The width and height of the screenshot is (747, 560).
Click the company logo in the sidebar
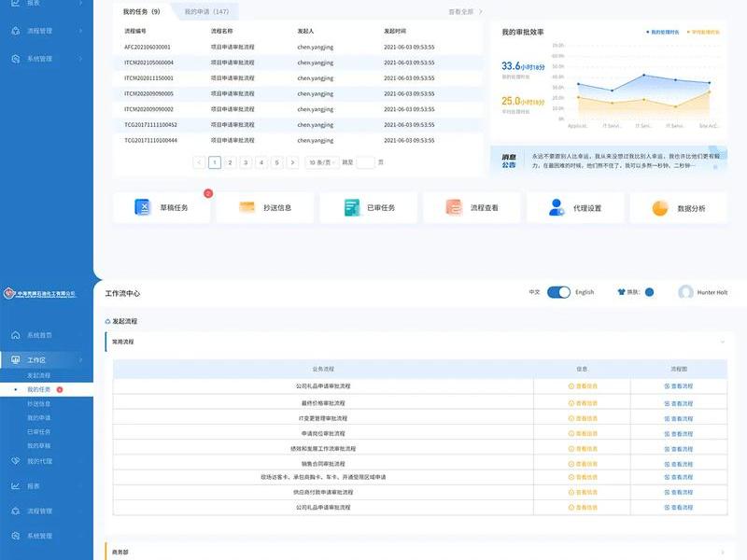39,293
